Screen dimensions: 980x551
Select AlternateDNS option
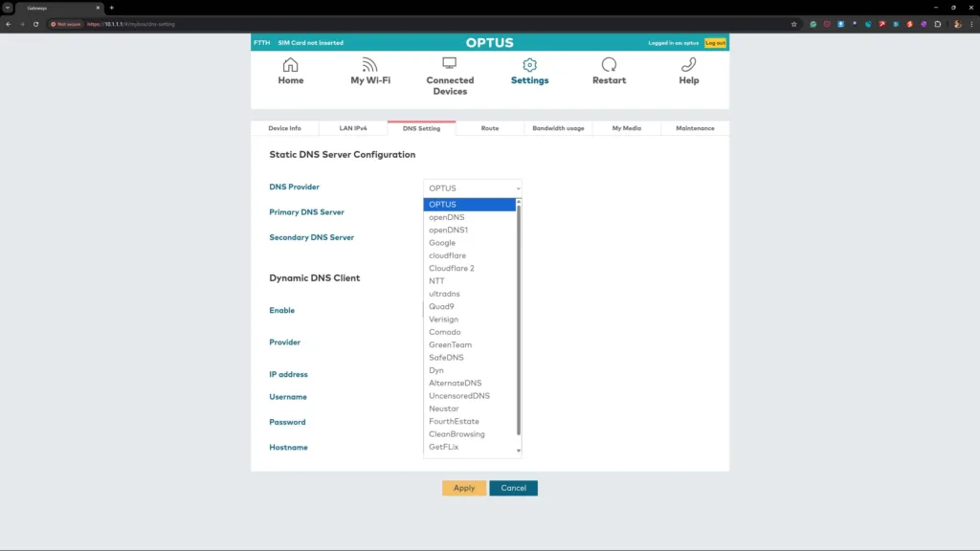pyautogui.click(x=469, y=383)
